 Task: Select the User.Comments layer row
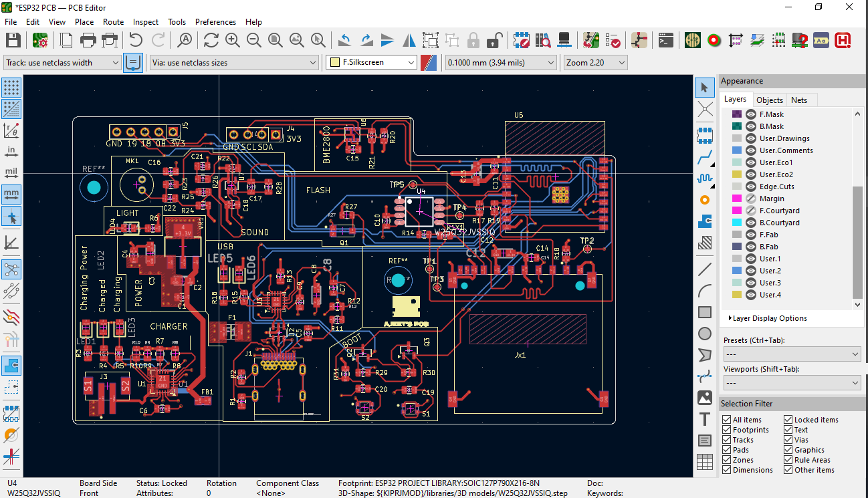pyautogui.click(x=788, y=150)
